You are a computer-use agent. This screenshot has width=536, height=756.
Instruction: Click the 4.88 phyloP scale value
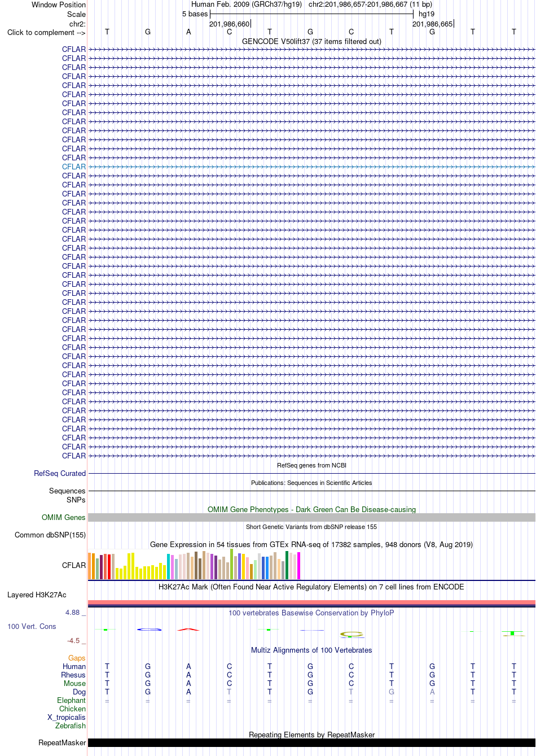(x=73, y=612)
